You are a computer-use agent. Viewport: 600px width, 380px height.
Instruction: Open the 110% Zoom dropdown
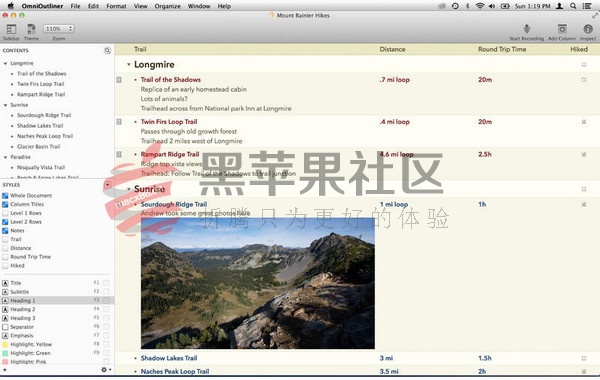click(59, 29)
